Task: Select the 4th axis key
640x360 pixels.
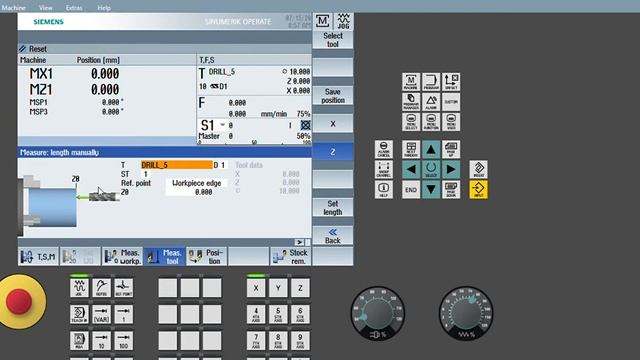Action: tap(256, 314)
